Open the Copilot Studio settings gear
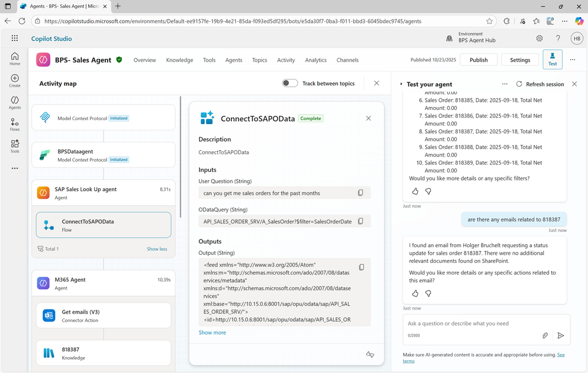 540,39
